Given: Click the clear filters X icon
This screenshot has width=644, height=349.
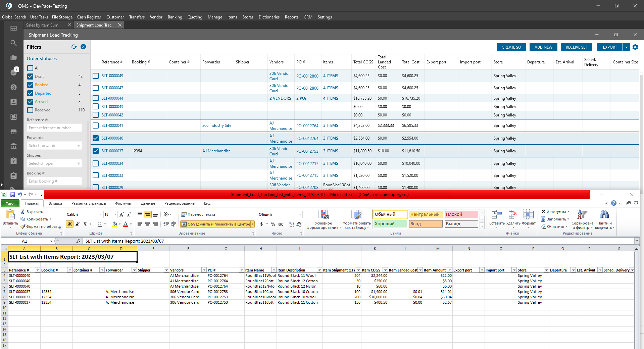Looking at the screenshot, I should coord(83,47).
